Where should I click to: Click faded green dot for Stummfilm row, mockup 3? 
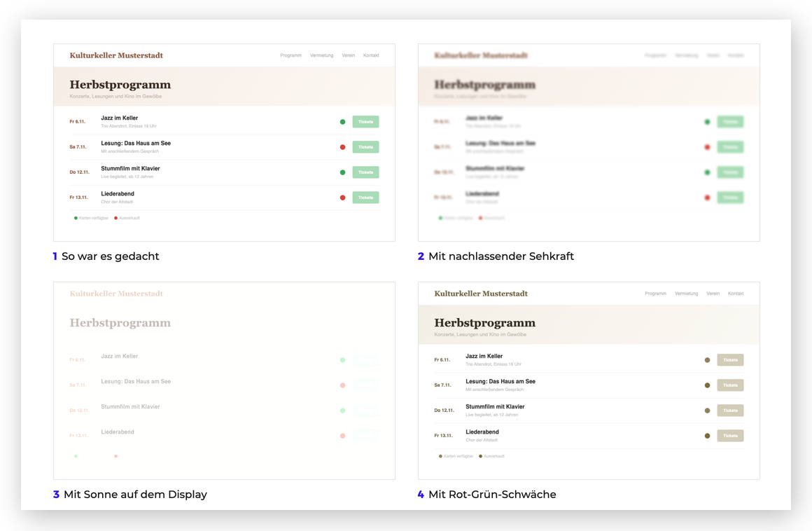pos(342,411)
